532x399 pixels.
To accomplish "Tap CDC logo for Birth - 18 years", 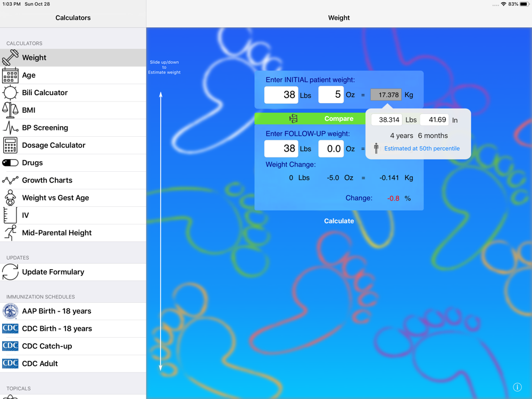I will point(10,328).
